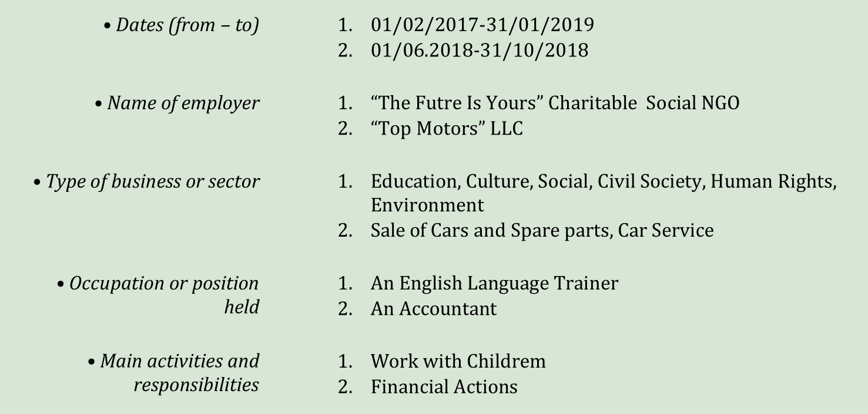Viewport: 868px width, 414px height.
Task: Click the "Type of business or sector" label
Action: 153,181
